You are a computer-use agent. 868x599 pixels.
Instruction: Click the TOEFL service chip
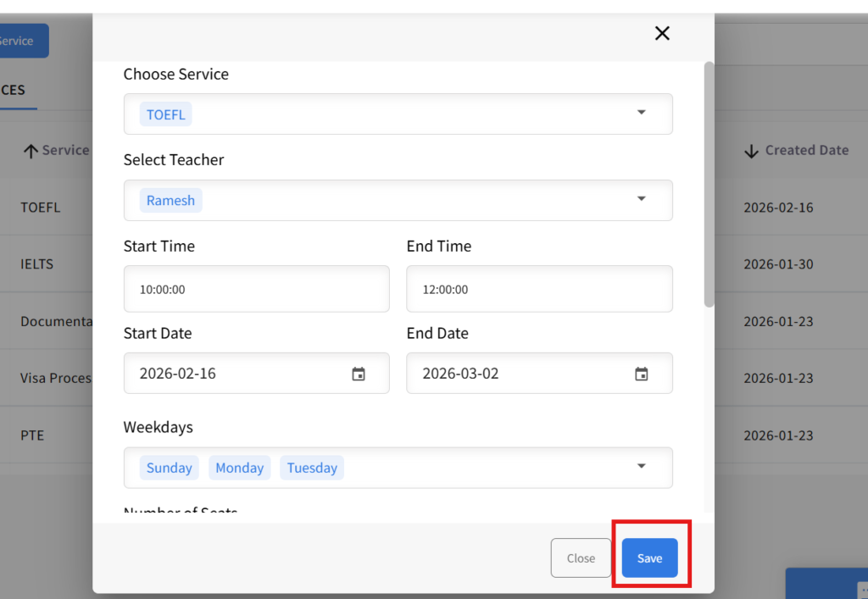166,114
